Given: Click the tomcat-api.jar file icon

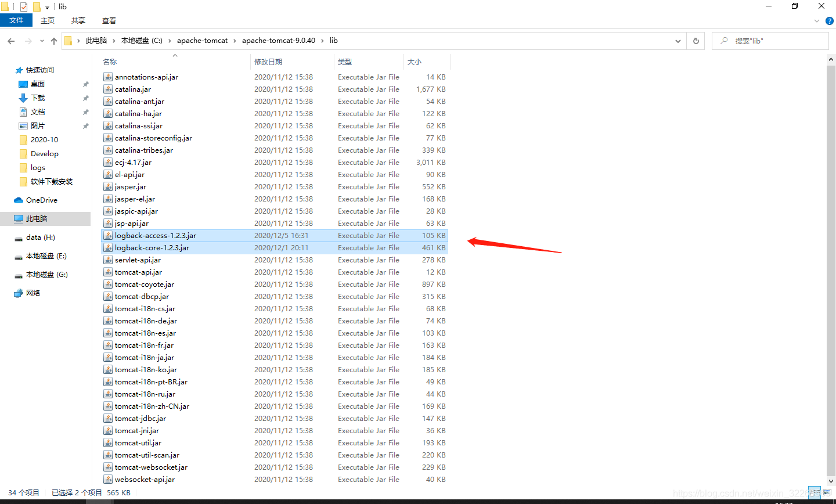Looking at the screenshot, I should click(108, 272).
